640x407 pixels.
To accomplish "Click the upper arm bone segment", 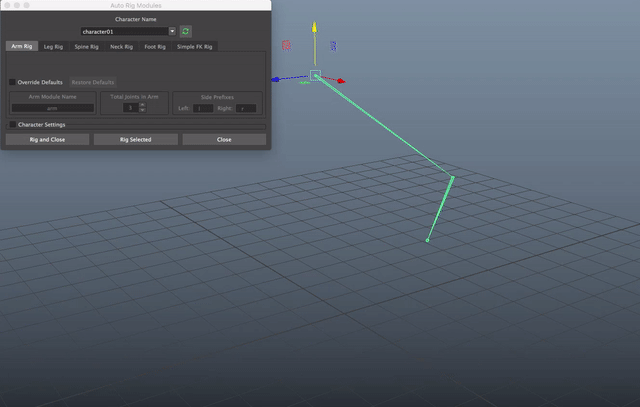I will coord(384,126).
